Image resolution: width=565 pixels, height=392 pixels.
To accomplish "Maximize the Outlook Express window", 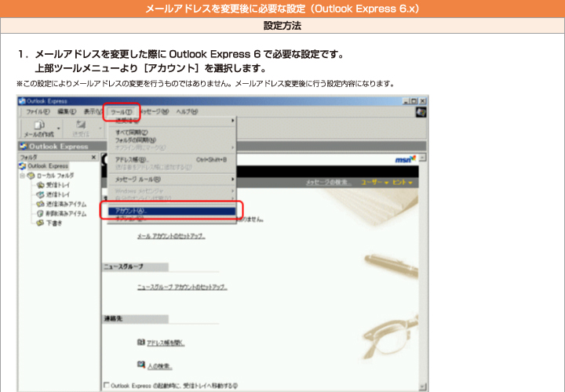I will click(x=414, y=101).
